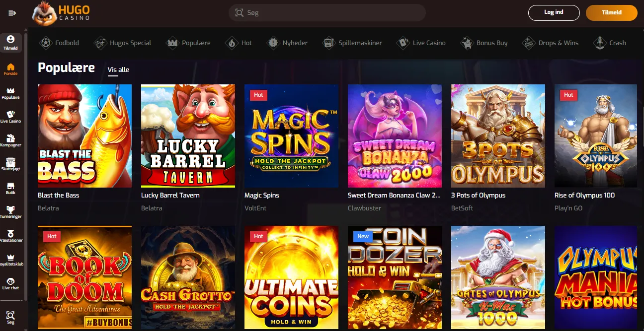The height and width of the screenshot is (331, 644).
Task: Click the Bonus Buy category icon
Action: [467, 43]
